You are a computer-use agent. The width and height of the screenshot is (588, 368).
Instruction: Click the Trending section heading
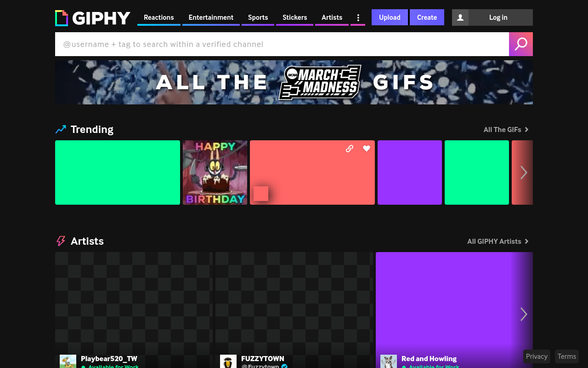point(92,130)
